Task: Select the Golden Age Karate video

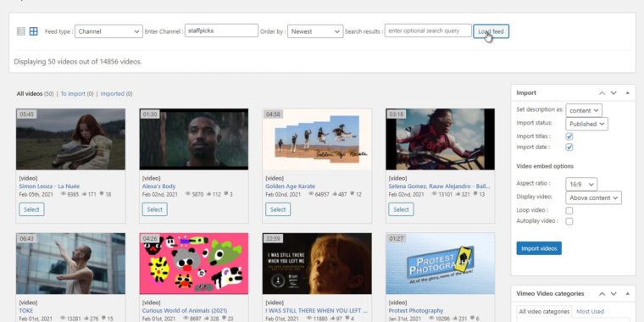Action: (x=278, y=209)
